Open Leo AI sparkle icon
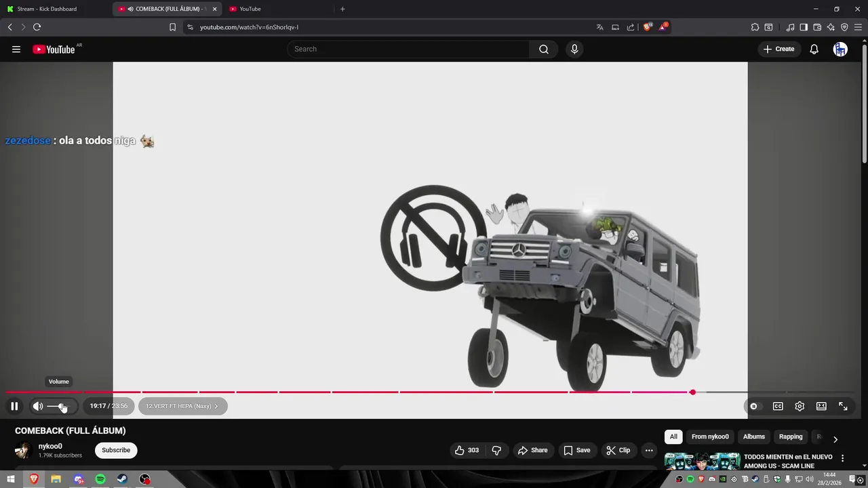 pos(831,27)
